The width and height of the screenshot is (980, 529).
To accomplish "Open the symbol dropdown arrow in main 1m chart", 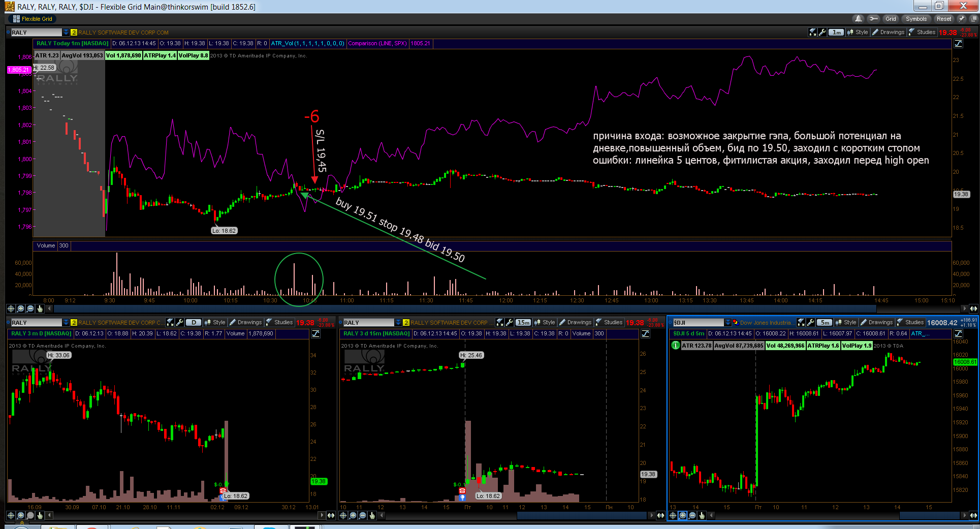I will pyautogui.click(x=66, y=32).
